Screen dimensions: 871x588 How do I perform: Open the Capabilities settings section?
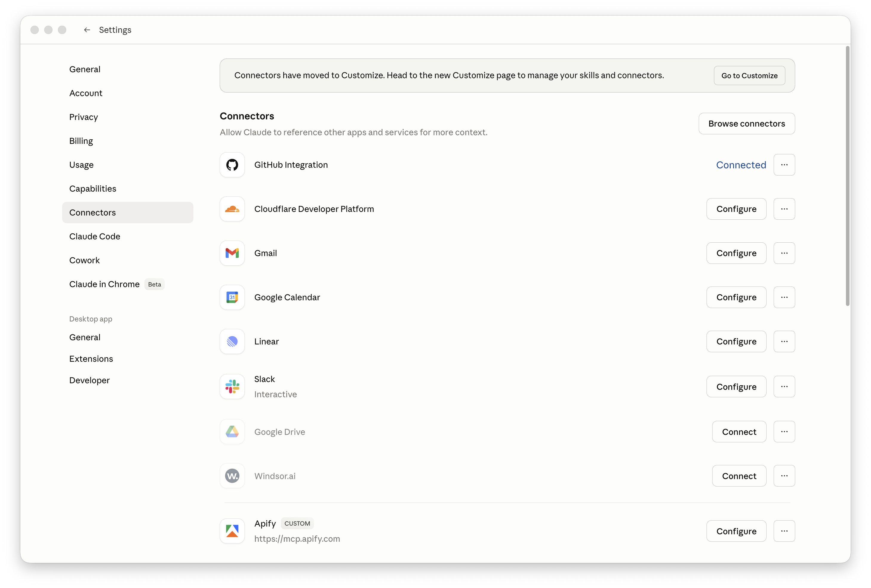coord(93,189)
